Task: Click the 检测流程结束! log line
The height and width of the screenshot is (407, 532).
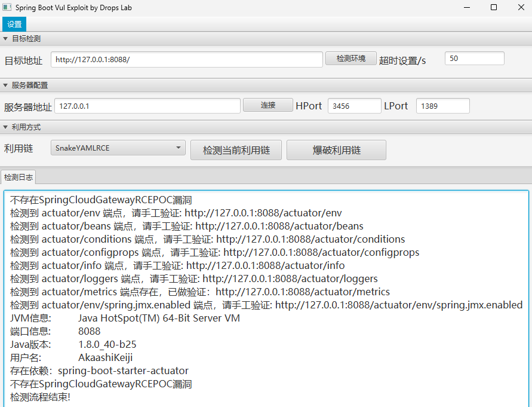Action: tap(40, 397)
